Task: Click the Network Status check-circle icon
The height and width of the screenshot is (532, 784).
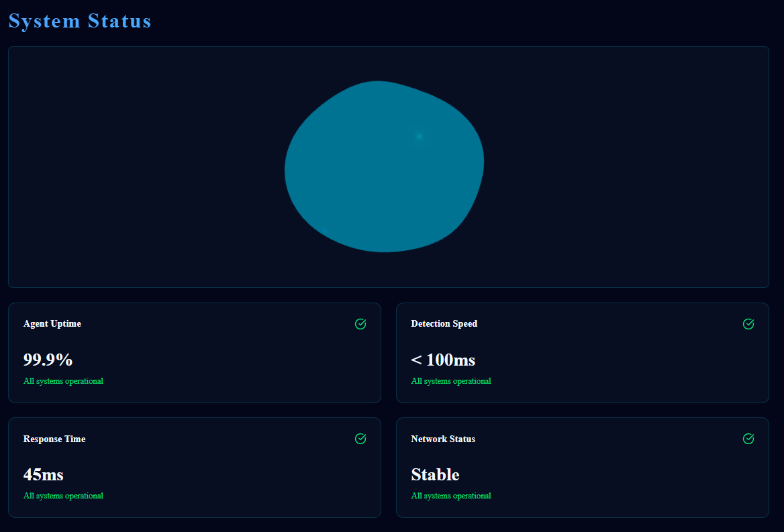Action: pyautogui.click(x=748, y=439)
